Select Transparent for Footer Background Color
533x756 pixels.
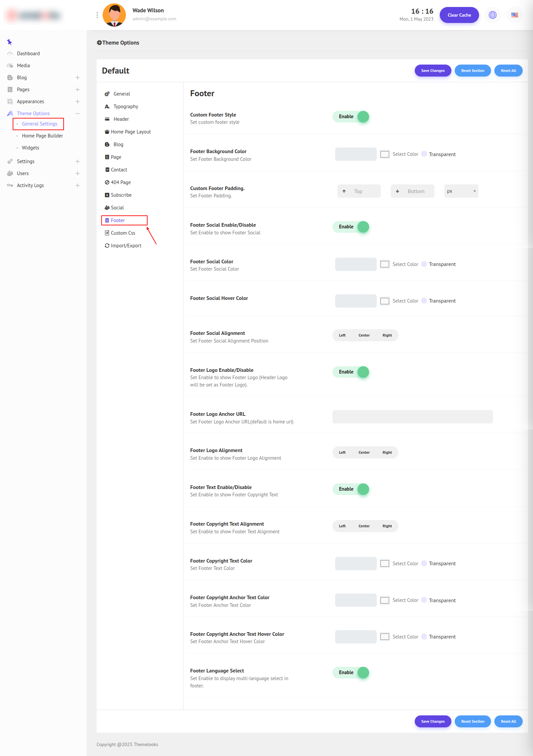pyautogui.click(x=424, y=154)
